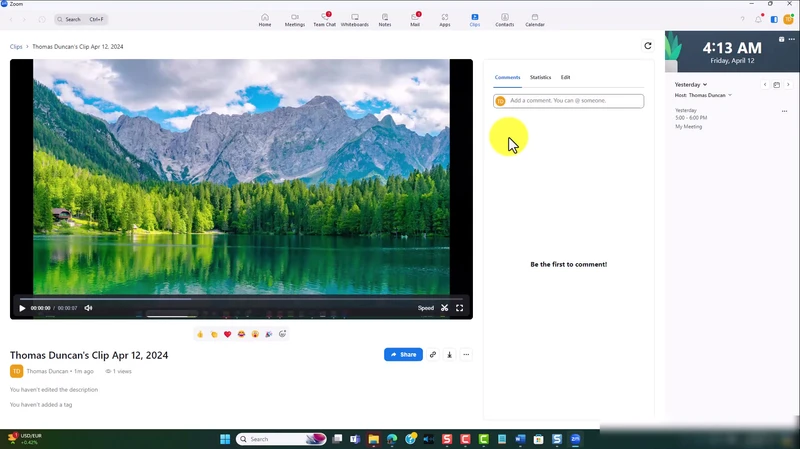React with laughing face emoji

click(241, 334)
